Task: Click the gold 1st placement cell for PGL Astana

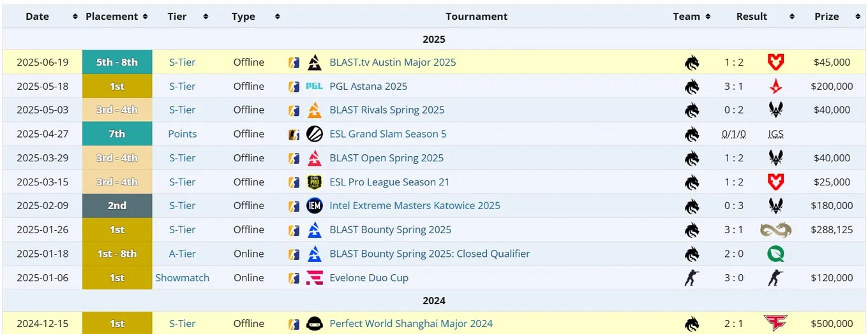Action: [x=117, y=86]
